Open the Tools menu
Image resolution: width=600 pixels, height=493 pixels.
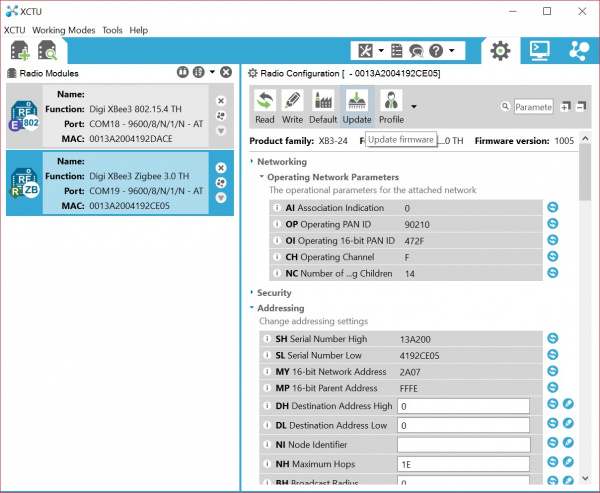click(112, 30)
